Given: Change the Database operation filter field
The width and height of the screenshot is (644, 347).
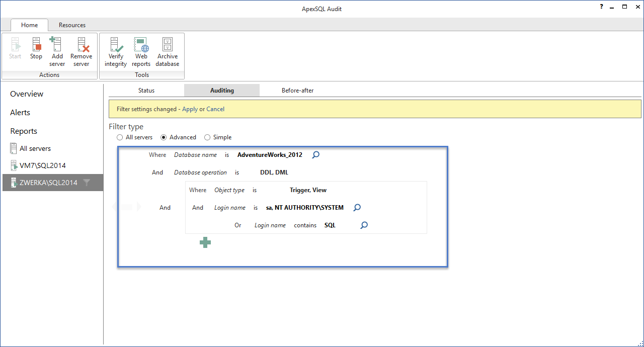Looking at the screenshot, I should coord(200,172).
